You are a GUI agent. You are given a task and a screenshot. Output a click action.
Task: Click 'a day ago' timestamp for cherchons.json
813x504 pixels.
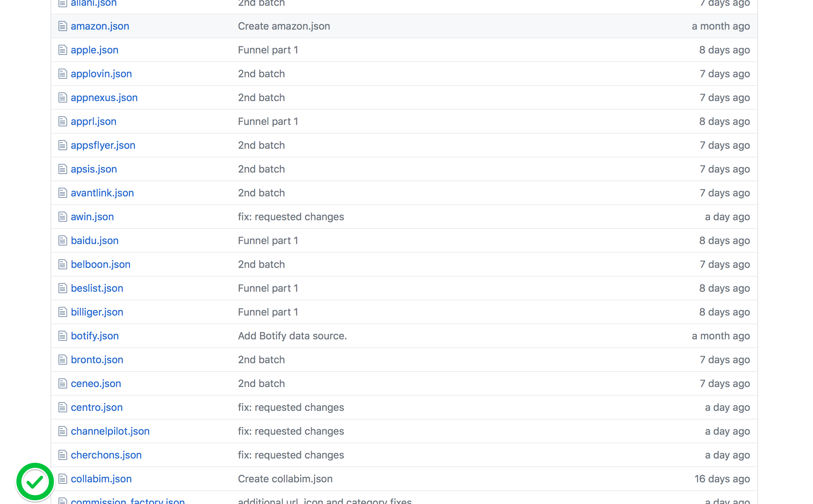tap(727, 455)
